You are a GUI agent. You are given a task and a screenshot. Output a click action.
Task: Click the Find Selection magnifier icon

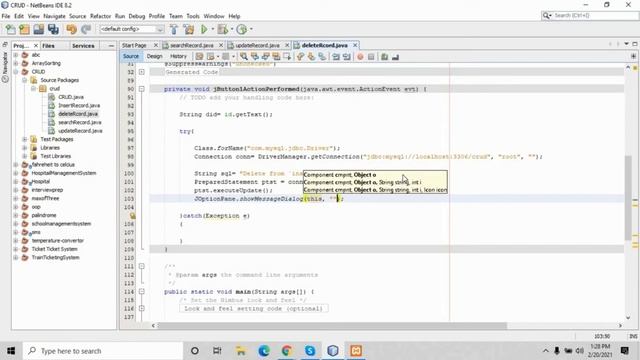[244, 57]
